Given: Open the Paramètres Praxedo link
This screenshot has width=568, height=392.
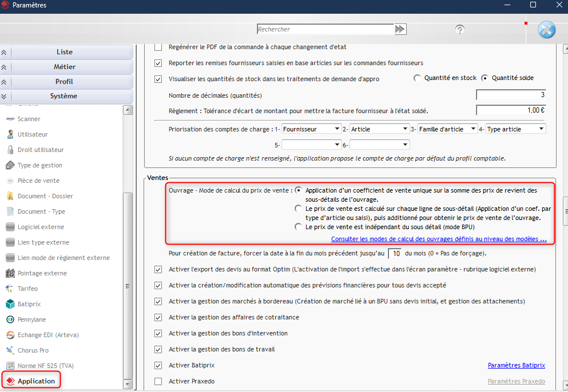Looking at the screenshot, I should pyautogui.click(x=516, y=381).
